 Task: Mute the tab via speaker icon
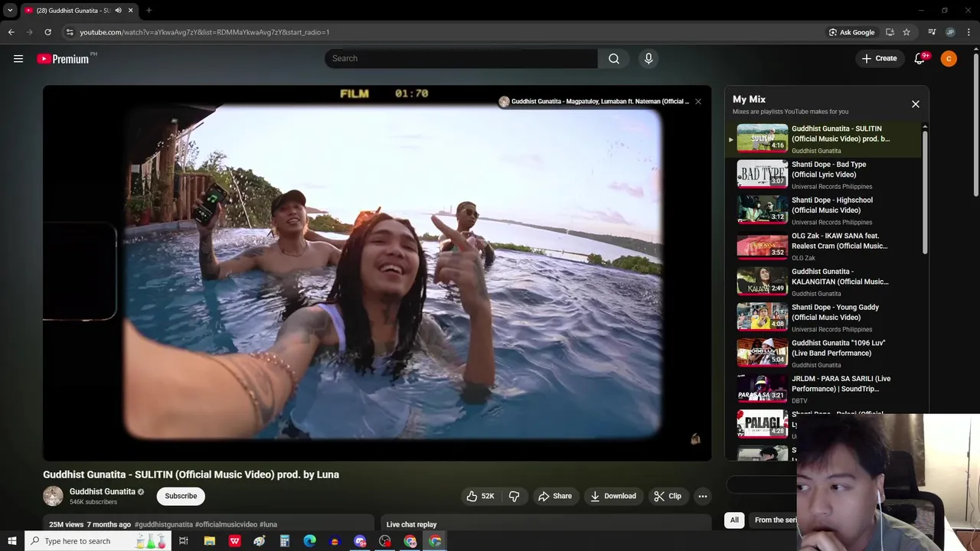[118, 11]
